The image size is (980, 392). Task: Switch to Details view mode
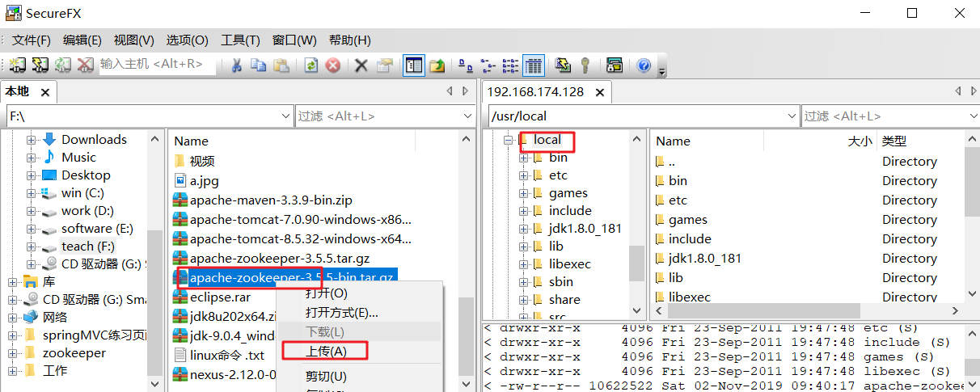click(533, 65)
